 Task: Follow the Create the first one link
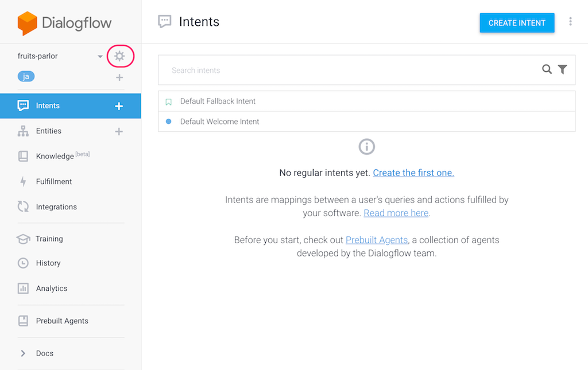point(413,173)
